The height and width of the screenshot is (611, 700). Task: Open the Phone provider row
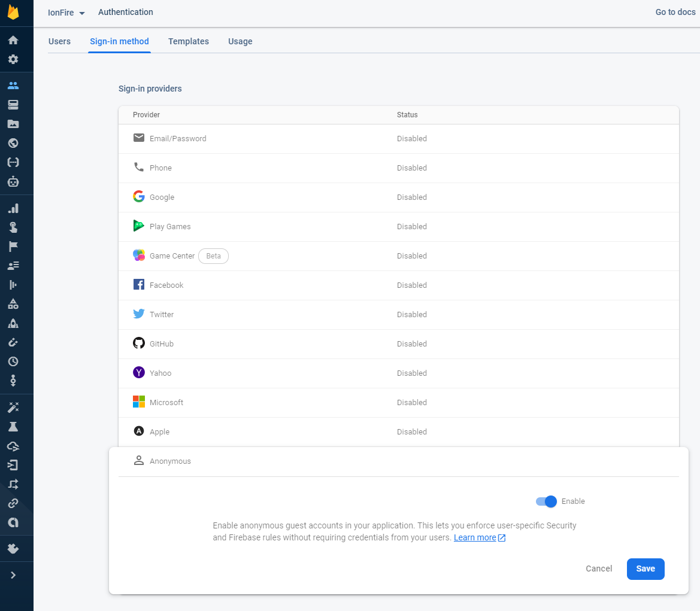pyautogui.click(x=399, y=168)
